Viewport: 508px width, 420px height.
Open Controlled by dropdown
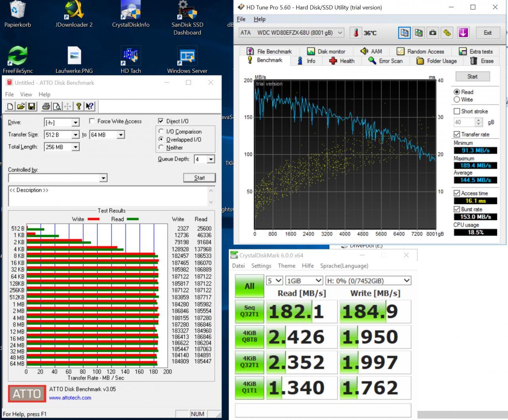103,178
